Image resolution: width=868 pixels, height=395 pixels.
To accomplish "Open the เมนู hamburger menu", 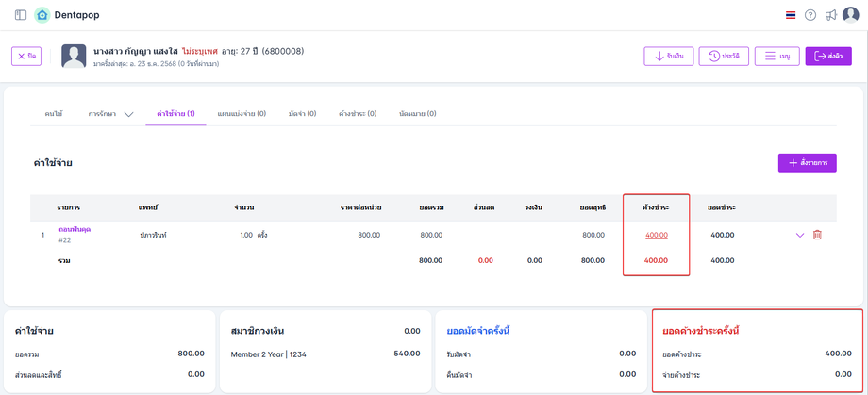I will pyautogui.click(x=776, y=57).
